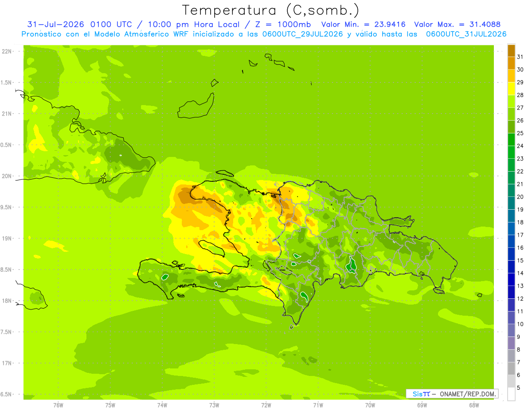Select the lime swatch between 27 and 28

click(511, 101)
